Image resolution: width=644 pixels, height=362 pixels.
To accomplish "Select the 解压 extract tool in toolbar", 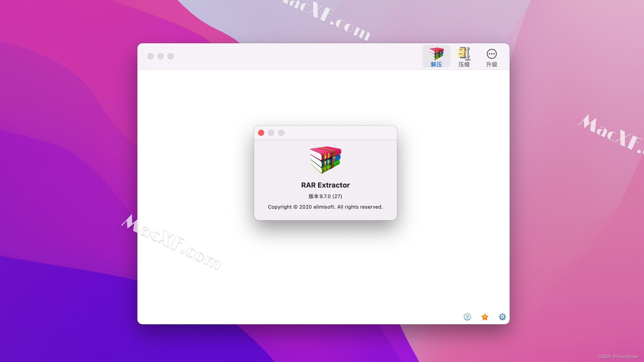I will coord(436,56).
